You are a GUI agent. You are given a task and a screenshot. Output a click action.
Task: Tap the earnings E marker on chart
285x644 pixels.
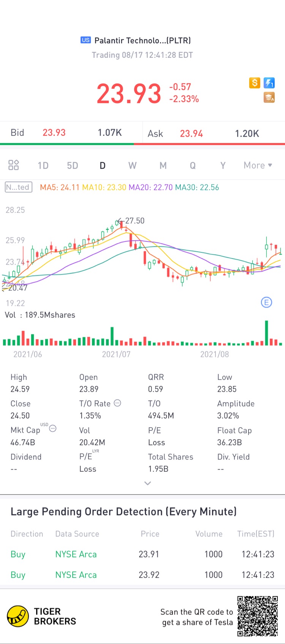click(x=266, y=302)
